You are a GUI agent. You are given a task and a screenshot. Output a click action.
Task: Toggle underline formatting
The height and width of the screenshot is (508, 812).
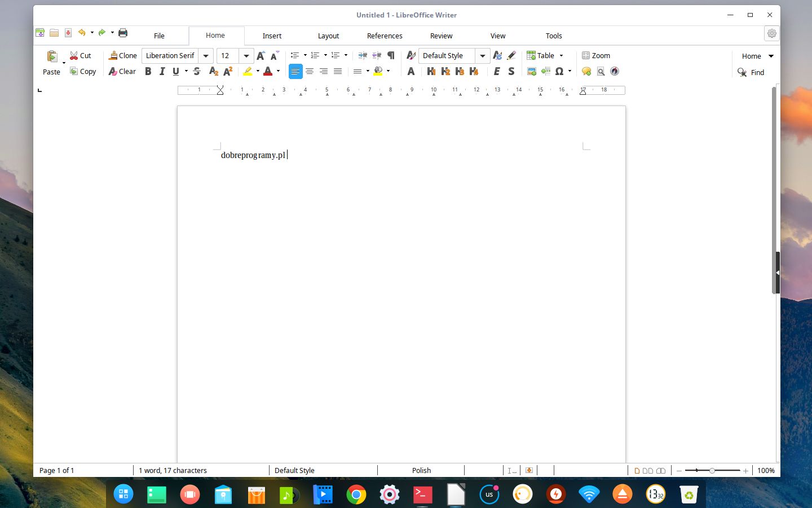pyautogui.click(x=176, y=71)
